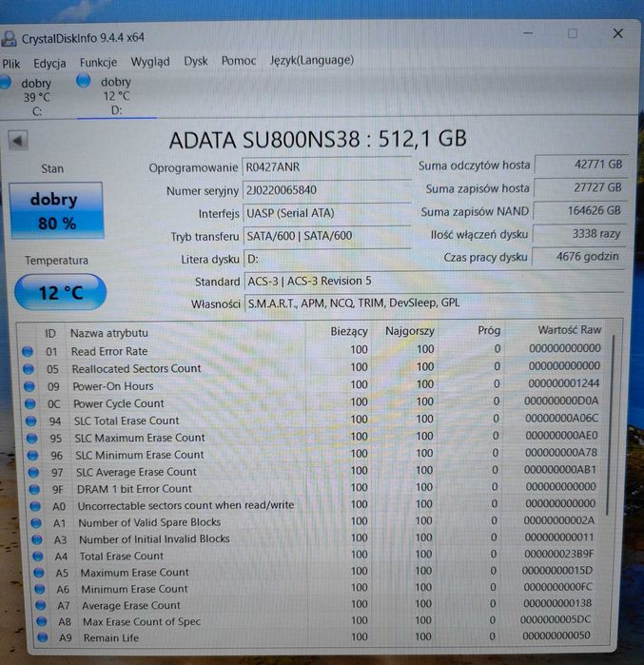644x665 pixels.
Task: Click the status dot for Reallocated Sectors Count
Action: pos(29,369)
